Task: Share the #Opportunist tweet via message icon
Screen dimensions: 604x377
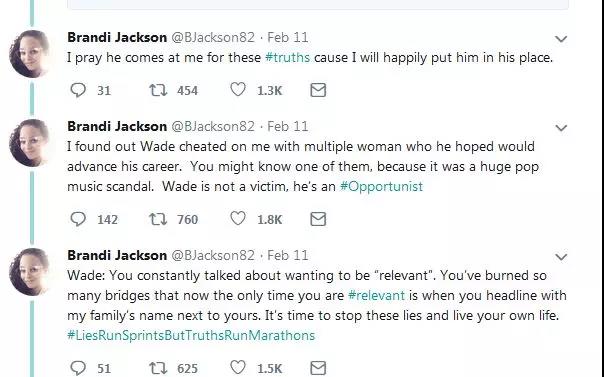Action: click(318, 219)
